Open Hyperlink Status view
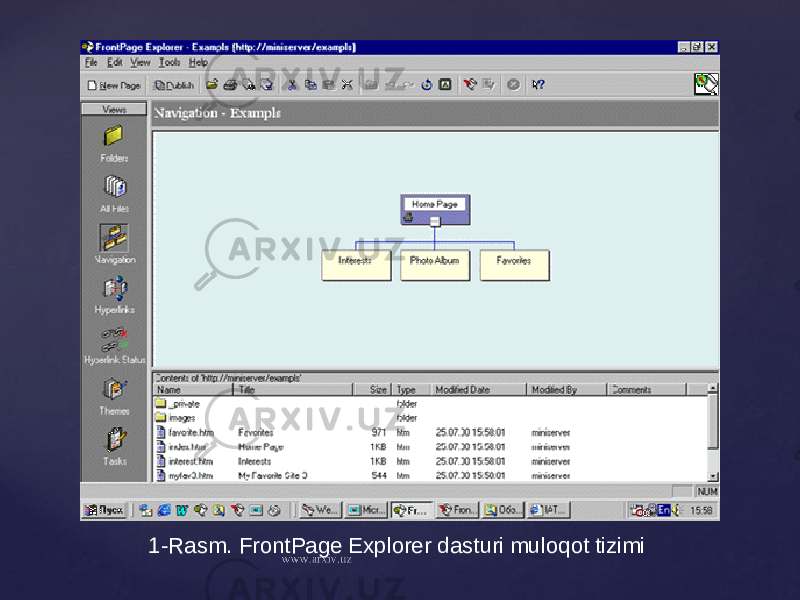 point(114,345)
